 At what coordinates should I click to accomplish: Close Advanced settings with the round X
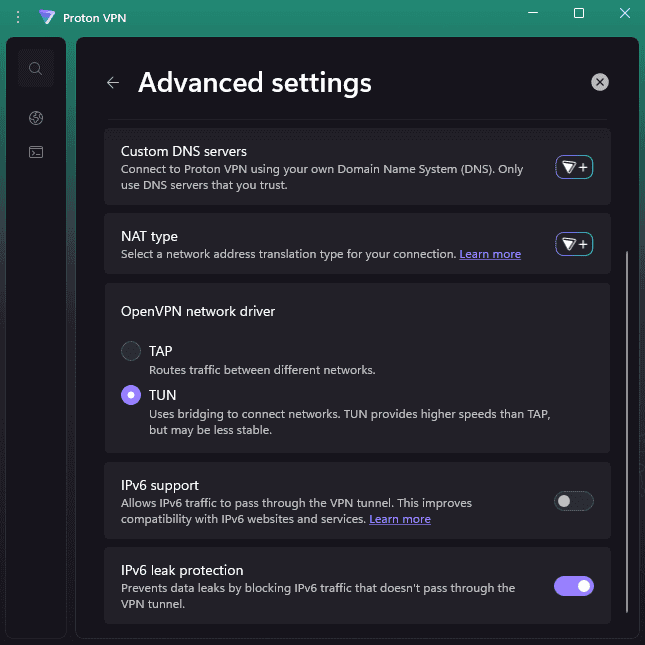599,82
